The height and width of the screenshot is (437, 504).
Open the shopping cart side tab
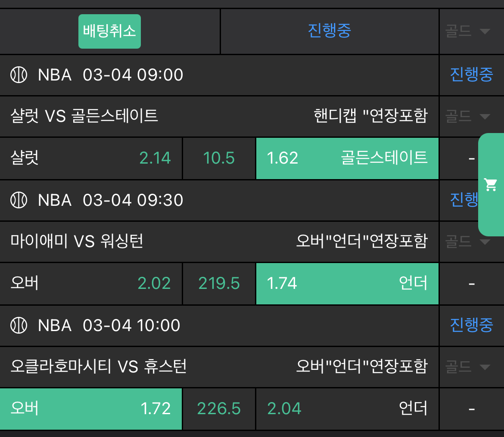tap(491, 185)
